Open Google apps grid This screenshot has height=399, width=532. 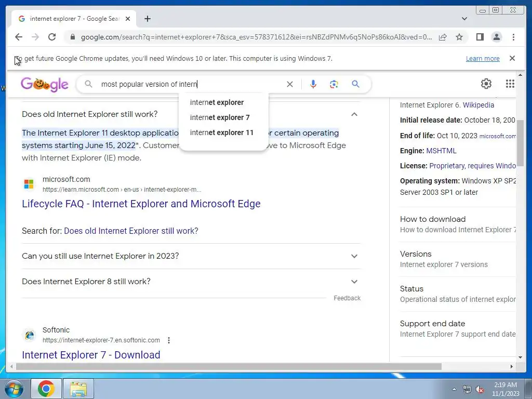click(x=510, y=84)
